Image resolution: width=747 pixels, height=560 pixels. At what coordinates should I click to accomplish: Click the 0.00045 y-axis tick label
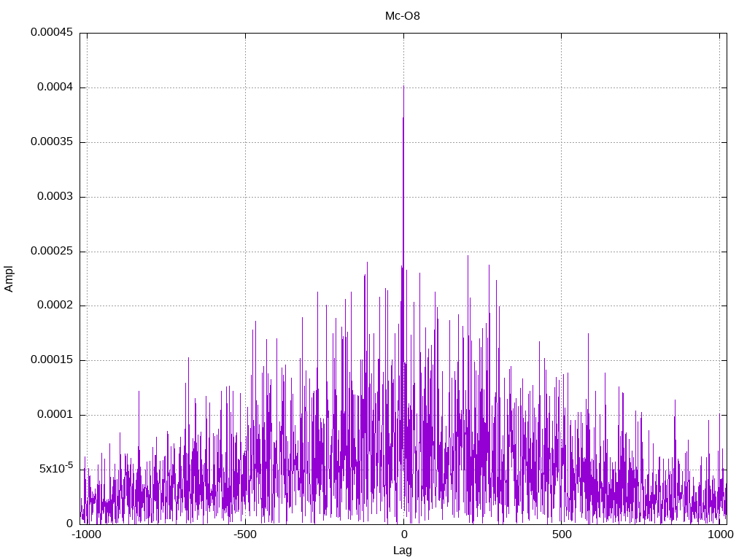coord(52,32)
